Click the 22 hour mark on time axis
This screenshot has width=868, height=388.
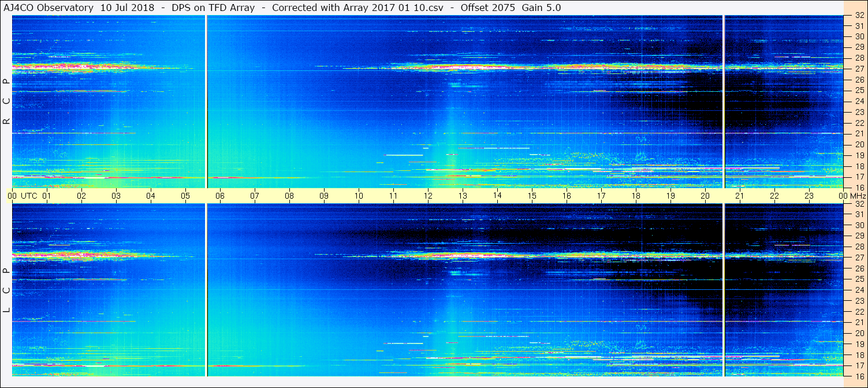[774, 196]
